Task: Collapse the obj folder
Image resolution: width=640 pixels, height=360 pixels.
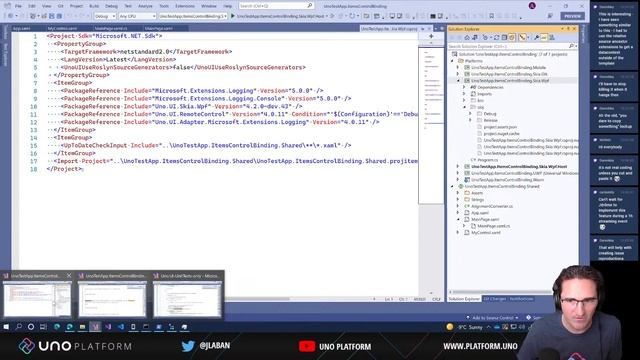Action: tap(464, 107)
